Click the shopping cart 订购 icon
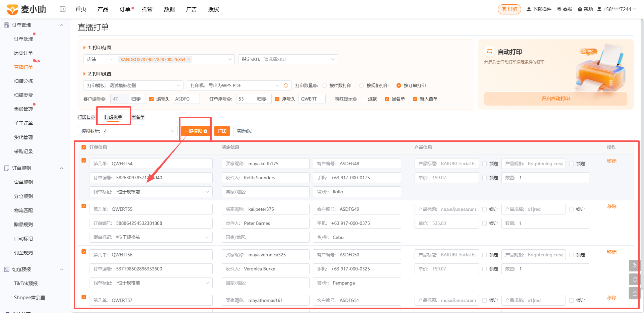This screenshot has height=313, width=644. coord(504,9)
